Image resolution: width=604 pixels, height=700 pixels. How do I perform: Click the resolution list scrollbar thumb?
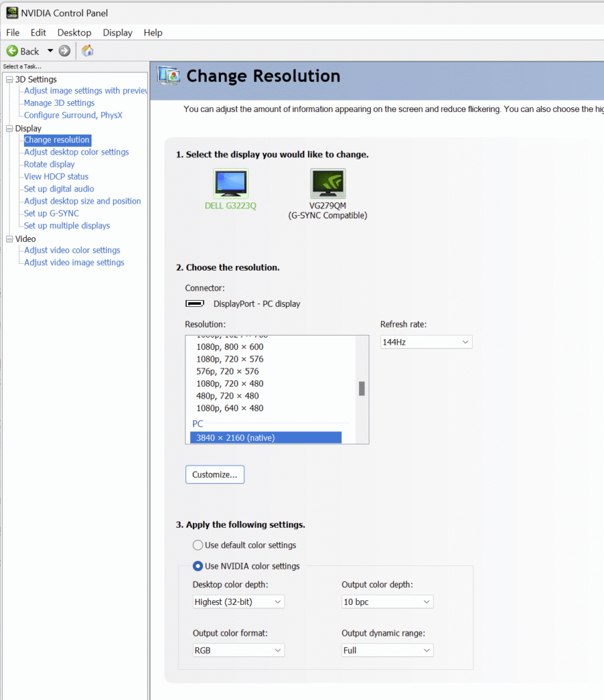[361, 388]
